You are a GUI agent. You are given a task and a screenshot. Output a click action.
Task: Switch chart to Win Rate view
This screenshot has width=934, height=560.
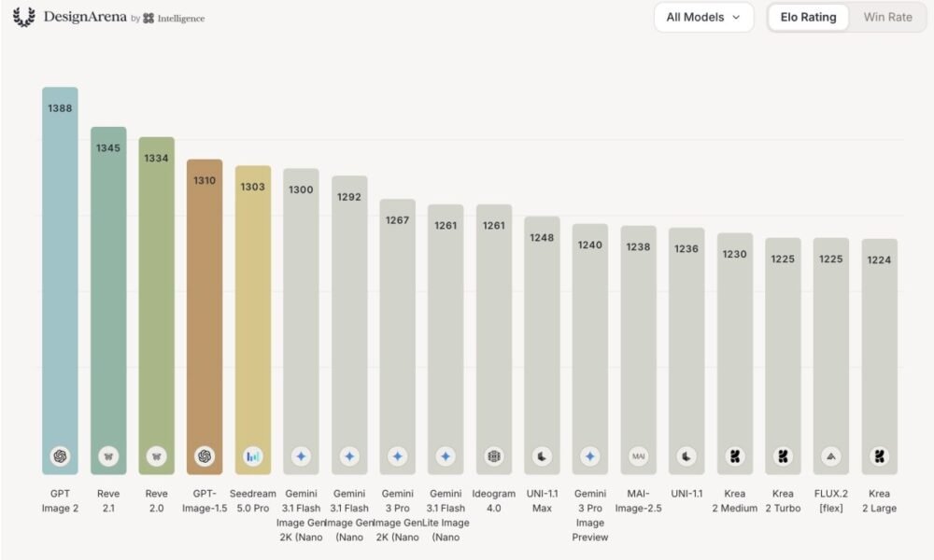coord(887,17)
